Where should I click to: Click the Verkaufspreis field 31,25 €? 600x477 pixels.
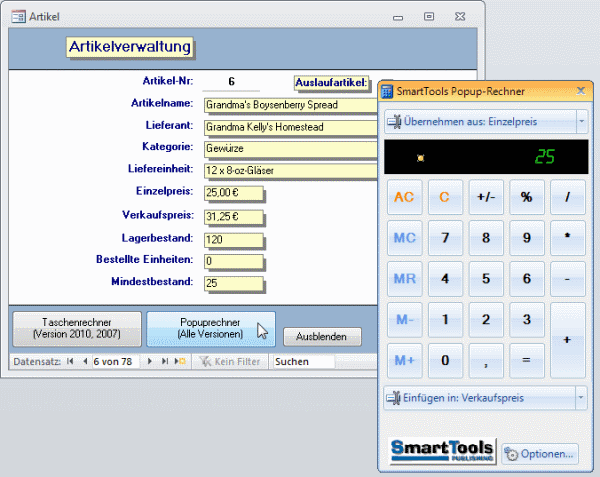(234, 217)
